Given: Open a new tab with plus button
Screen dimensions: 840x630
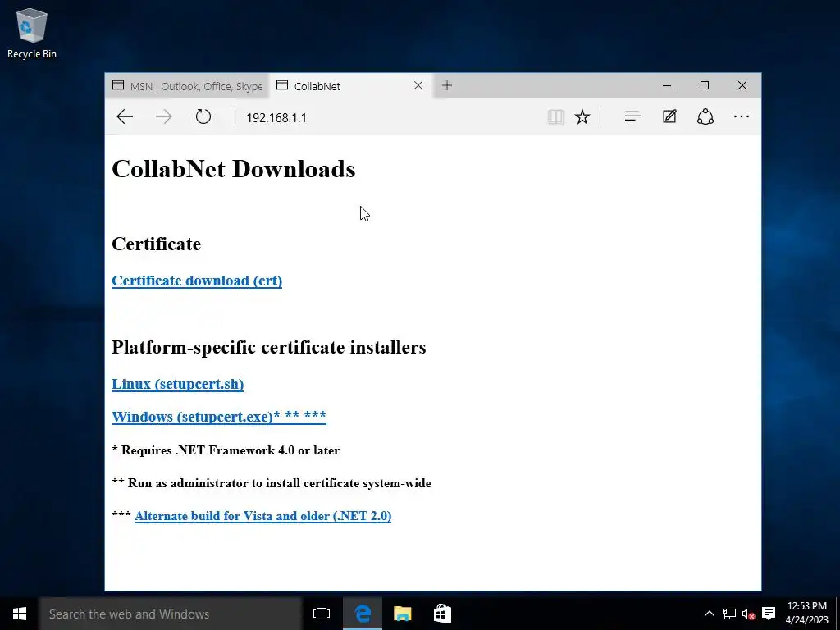Looking at the screenshot, I should [x=447, y=85].
